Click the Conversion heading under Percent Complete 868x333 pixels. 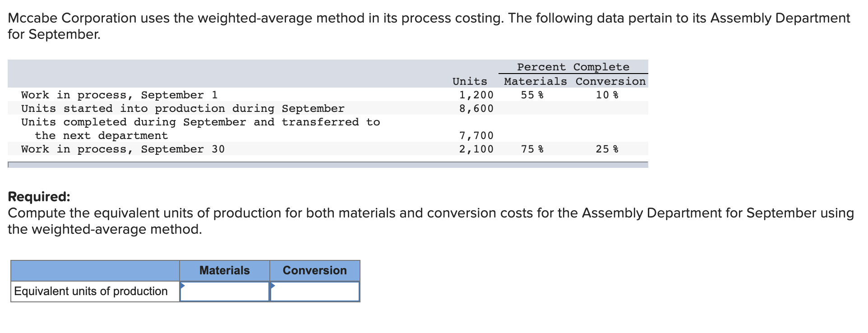[x=610, y=81]
